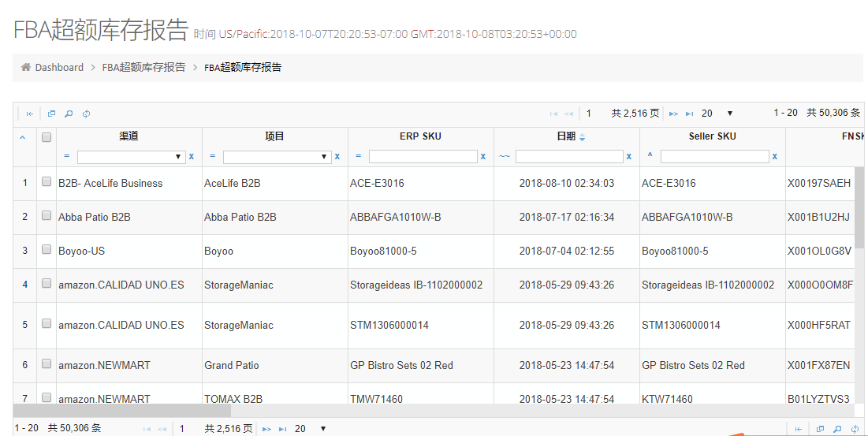The image size is (868, 436).
Task: Click bottom toolbar column chooser icon
Action: click(x=821, y=429)
